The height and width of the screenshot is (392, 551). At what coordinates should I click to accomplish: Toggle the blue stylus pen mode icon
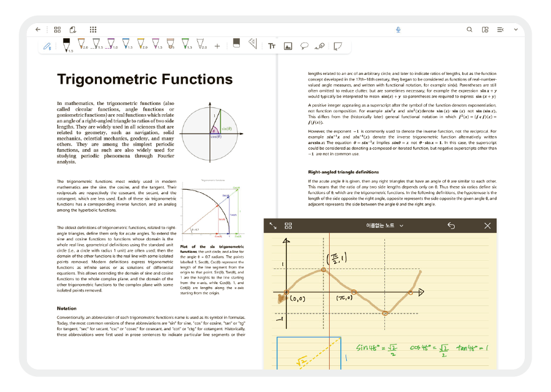coord(47,46)
